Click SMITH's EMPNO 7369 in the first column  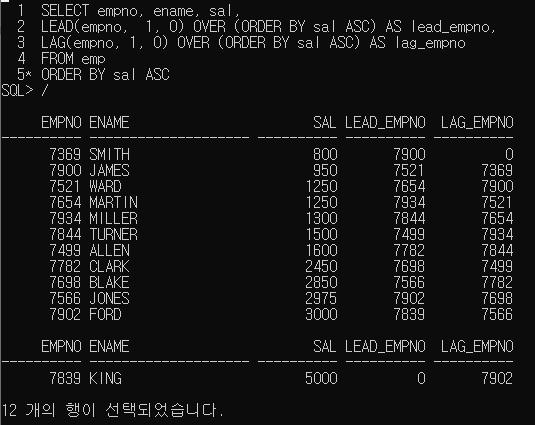[x=65, y=155]
